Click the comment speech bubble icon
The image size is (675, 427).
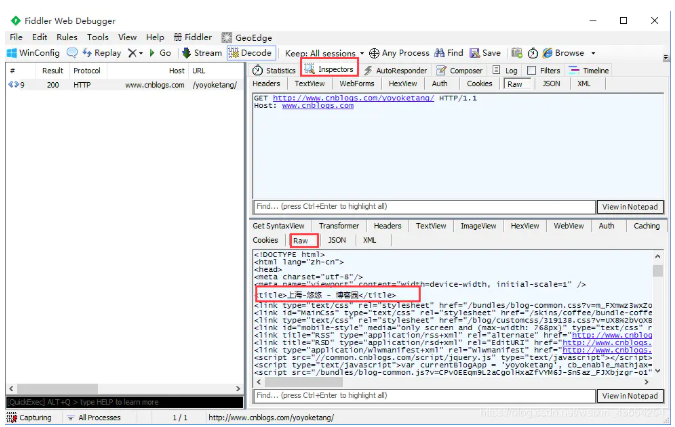[72, 53]
